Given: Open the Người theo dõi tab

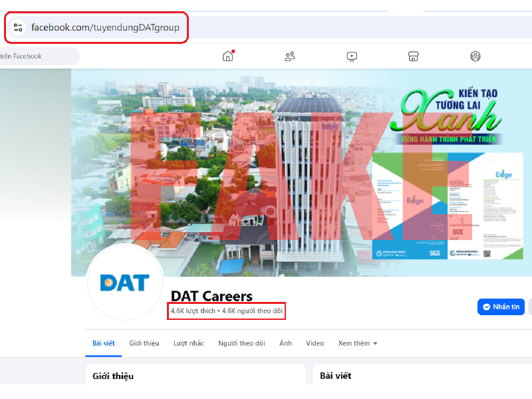Looking at the screenshot, I should pos(241,343).
